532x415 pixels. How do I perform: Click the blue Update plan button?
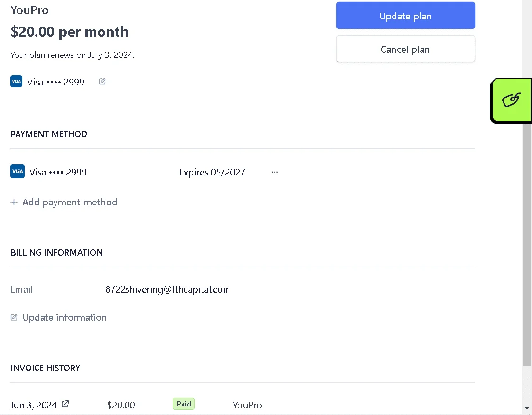click(405, 16)
